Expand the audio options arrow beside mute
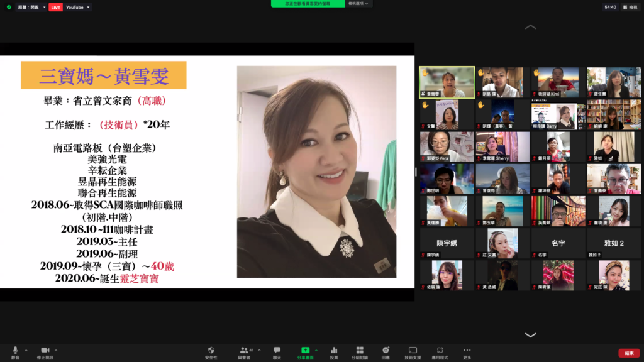644x362 pixels. (26, 350)
